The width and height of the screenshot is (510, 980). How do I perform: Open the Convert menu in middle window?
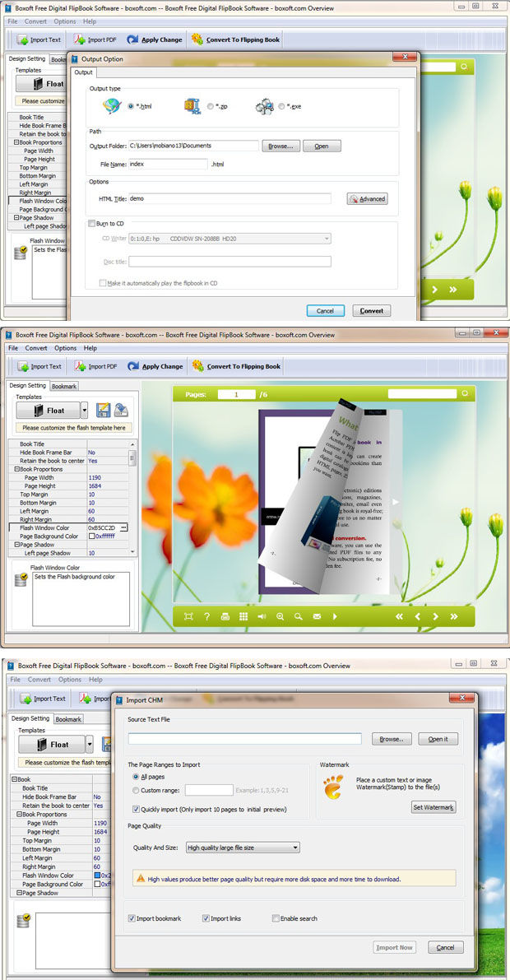pos(36,348)
